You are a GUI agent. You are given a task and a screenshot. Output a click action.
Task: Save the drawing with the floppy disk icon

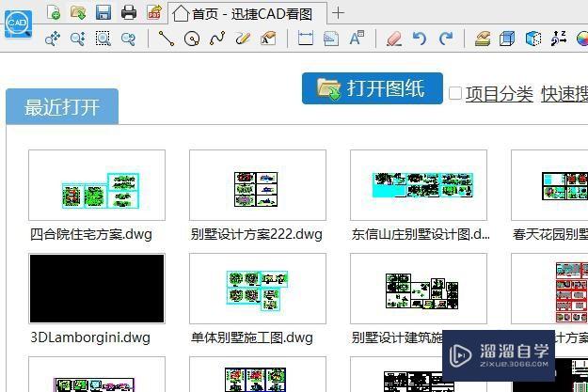(x=103, y=12)
